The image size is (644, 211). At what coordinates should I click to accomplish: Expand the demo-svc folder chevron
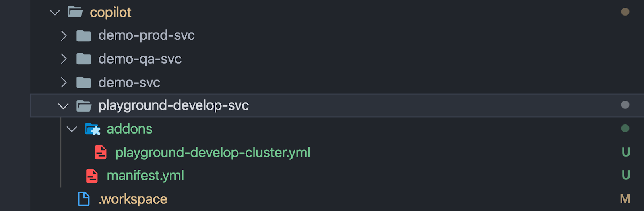[64, 83]
